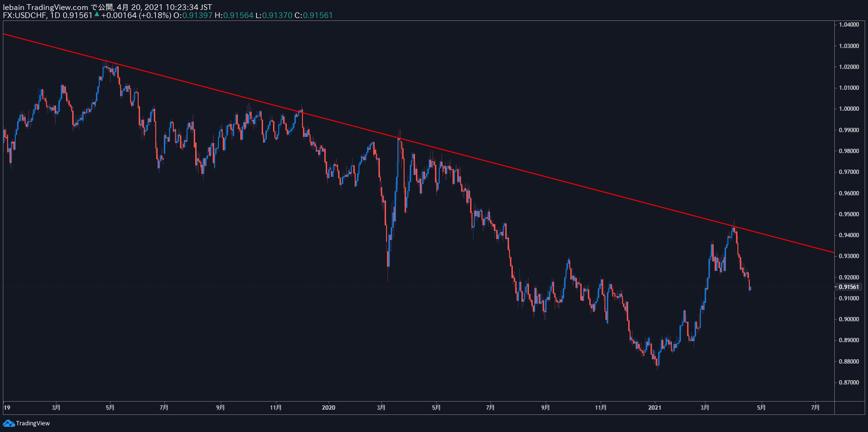Click the 2021 label on time axis

pyautogui.click(x=655, y=408)
